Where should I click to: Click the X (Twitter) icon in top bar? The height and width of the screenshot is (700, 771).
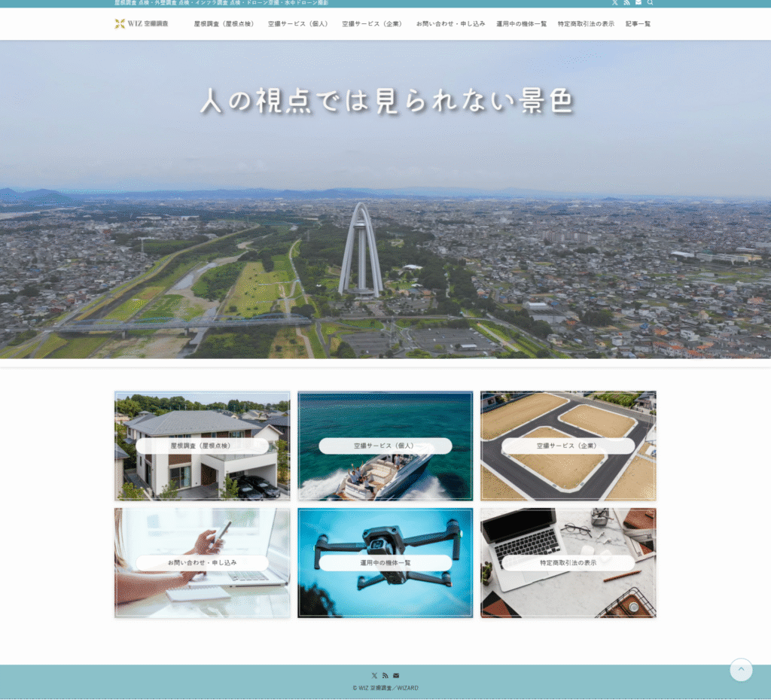pyautogui.click(x=614, y=2)
